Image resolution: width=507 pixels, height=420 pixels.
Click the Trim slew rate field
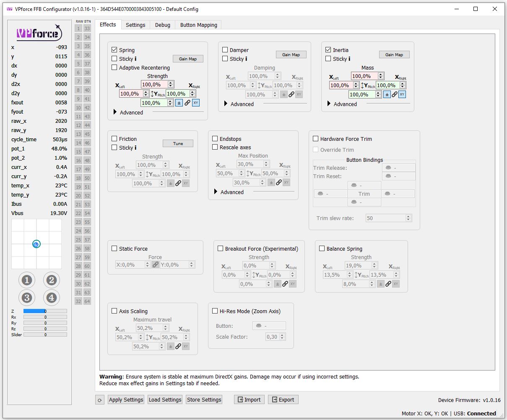(x=389, y=218)
